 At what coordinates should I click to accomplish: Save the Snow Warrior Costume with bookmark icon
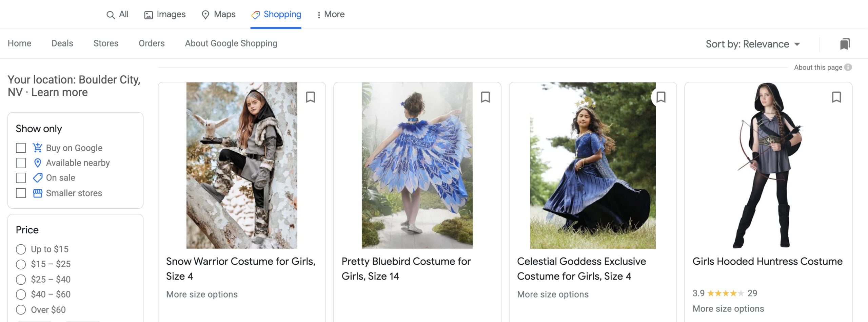coord(310,97)
